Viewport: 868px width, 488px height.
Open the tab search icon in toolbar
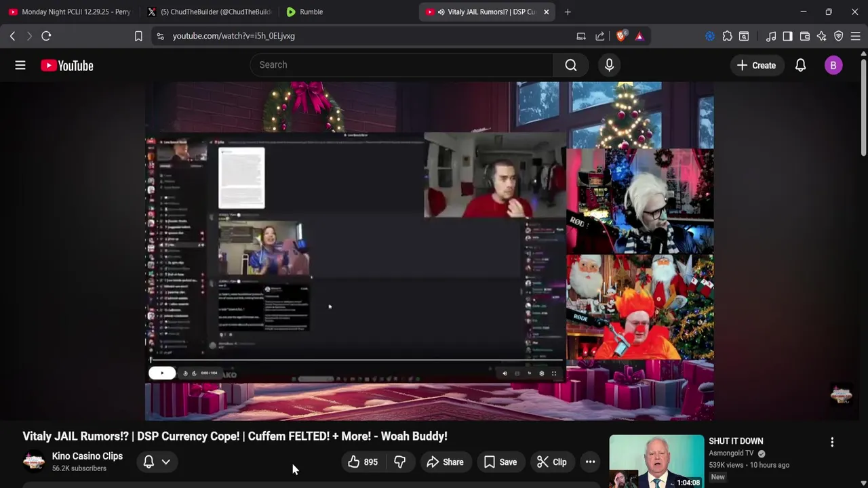pos(744,36)
